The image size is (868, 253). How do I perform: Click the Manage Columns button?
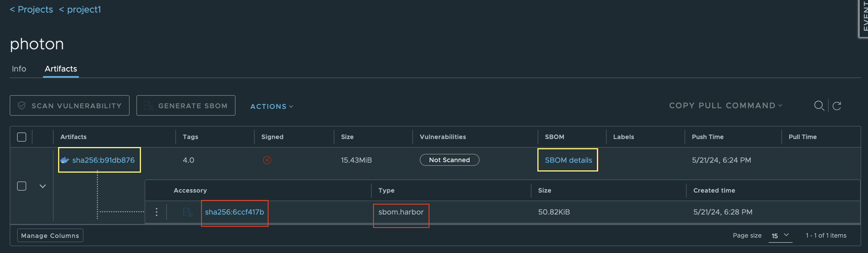click(50, 235)
